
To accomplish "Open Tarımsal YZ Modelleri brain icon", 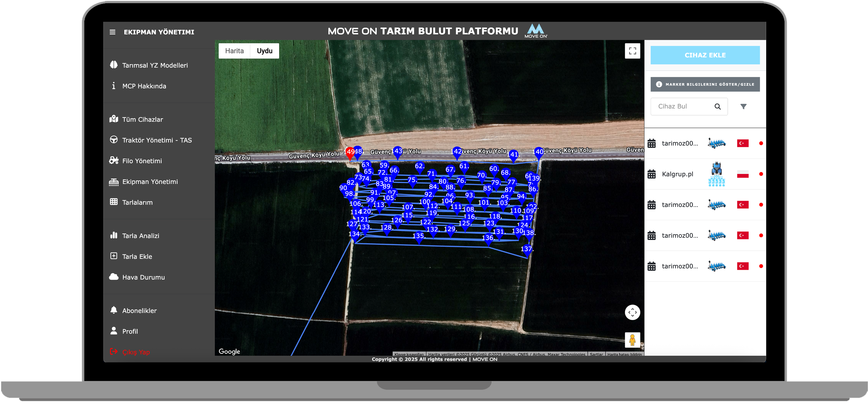I will [113, 65].
